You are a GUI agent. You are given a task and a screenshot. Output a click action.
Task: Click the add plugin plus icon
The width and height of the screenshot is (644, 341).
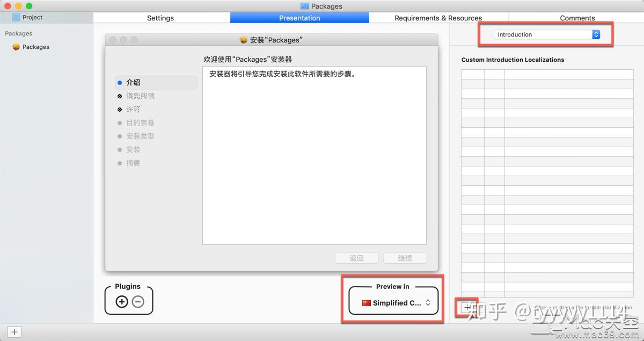[122, 301]
